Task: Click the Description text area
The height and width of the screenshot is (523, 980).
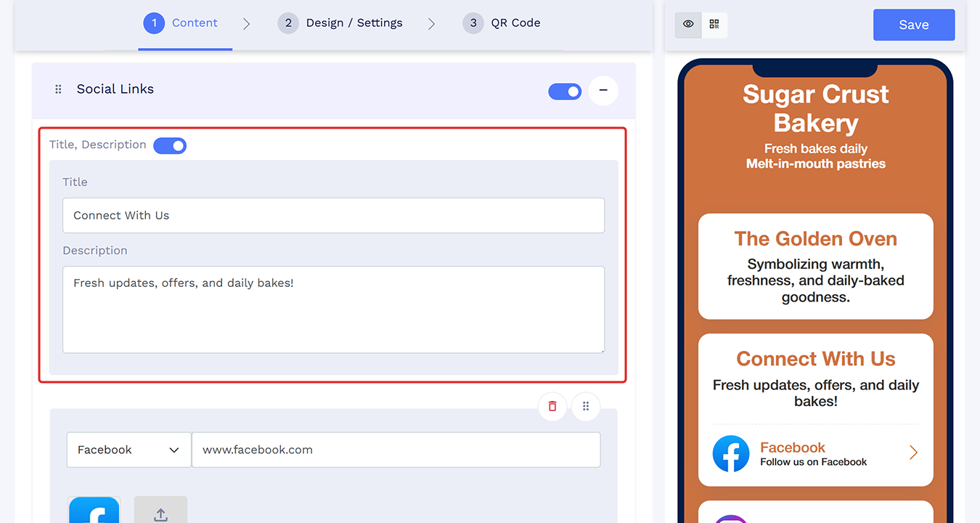Action: pyautogui.click(x=333, y=309)
